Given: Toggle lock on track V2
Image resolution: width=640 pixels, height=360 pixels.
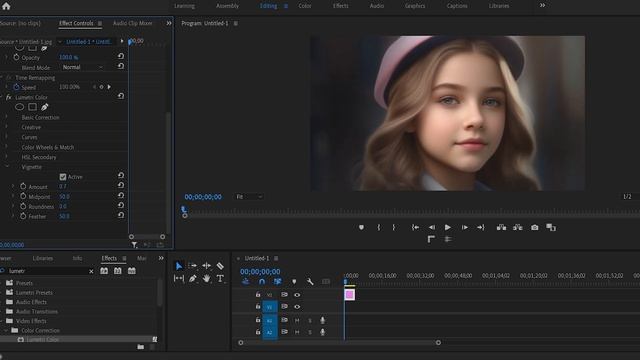Looking at the screenshot, I should point(258,294).
